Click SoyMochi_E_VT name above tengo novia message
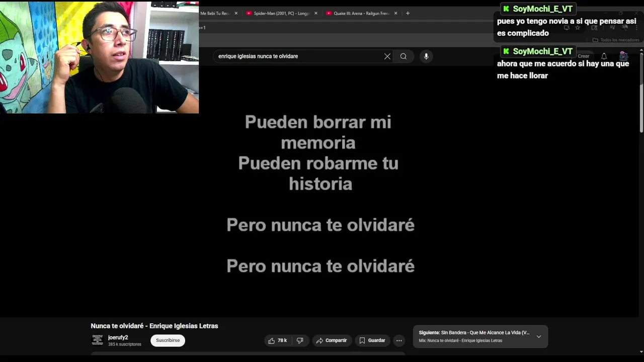This screenshot has height=362, width=644. (542, 9)
